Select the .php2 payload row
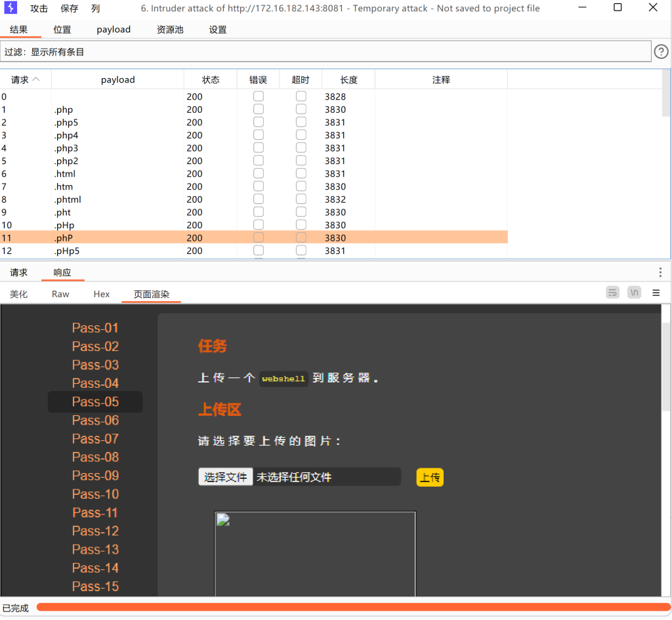Viewport: 672px width, 620px height. click(x=254, y=161)
